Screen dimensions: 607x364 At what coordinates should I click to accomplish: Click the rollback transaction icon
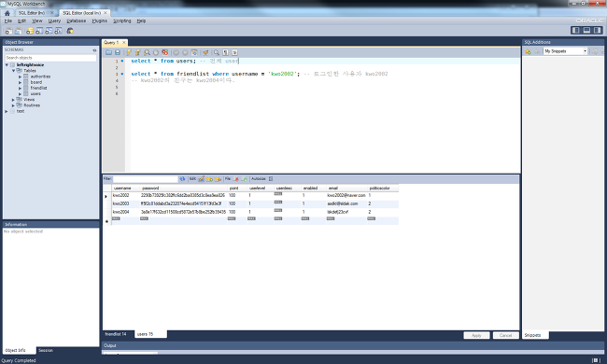185,52
